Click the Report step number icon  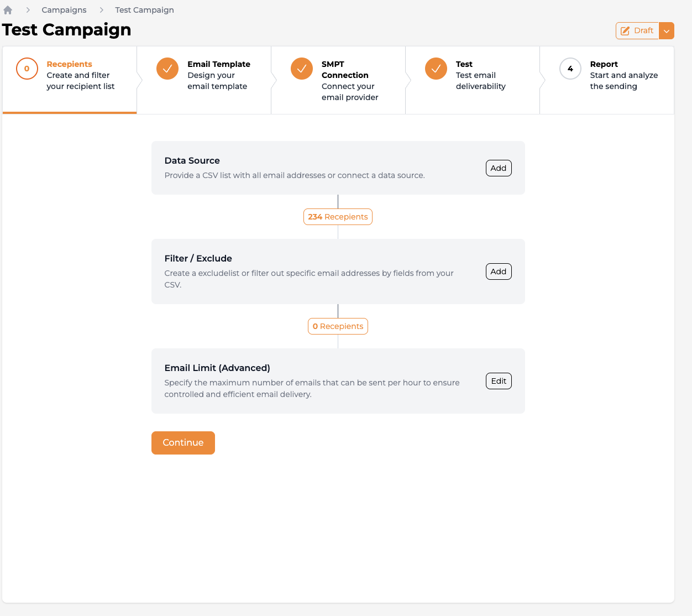click(570, 69)
